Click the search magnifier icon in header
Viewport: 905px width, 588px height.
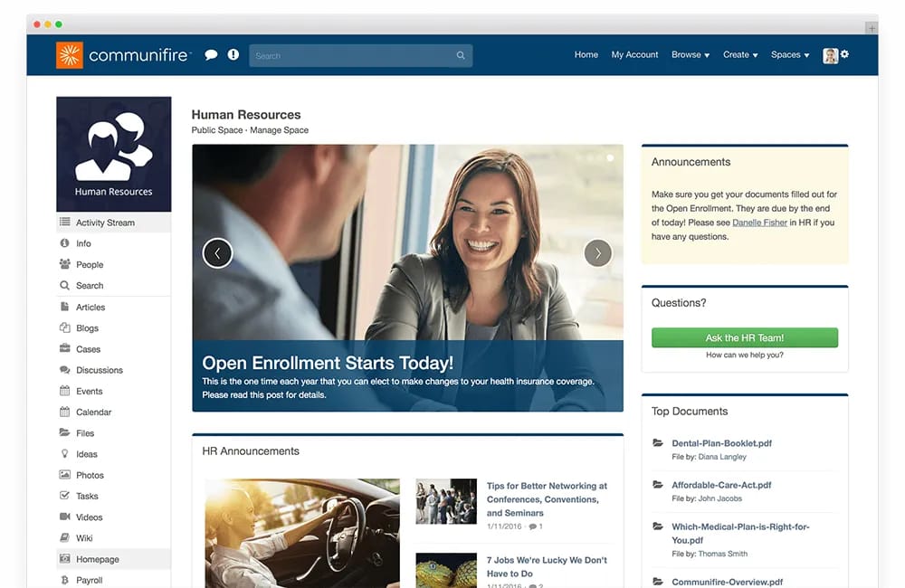click(x=461, y=55)
